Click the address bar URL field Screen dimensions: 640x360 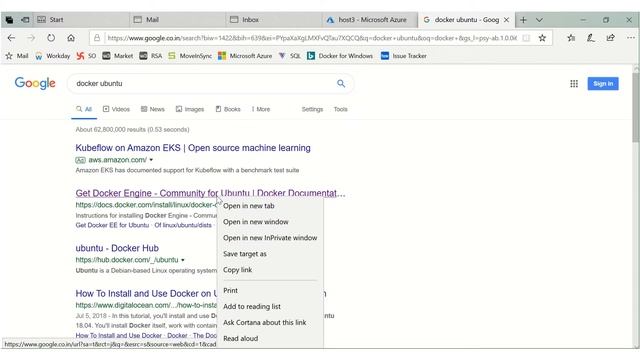312,38
